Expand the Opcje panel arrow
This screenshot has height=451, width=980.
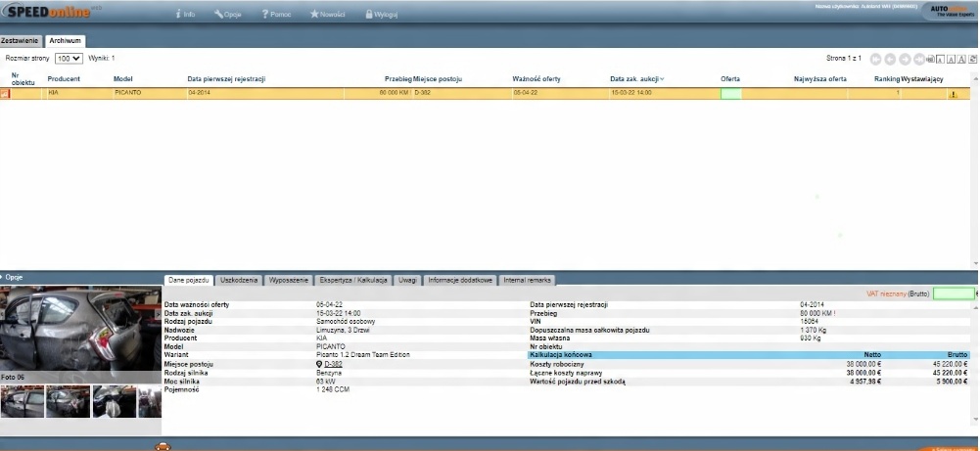tap(3, 278)
